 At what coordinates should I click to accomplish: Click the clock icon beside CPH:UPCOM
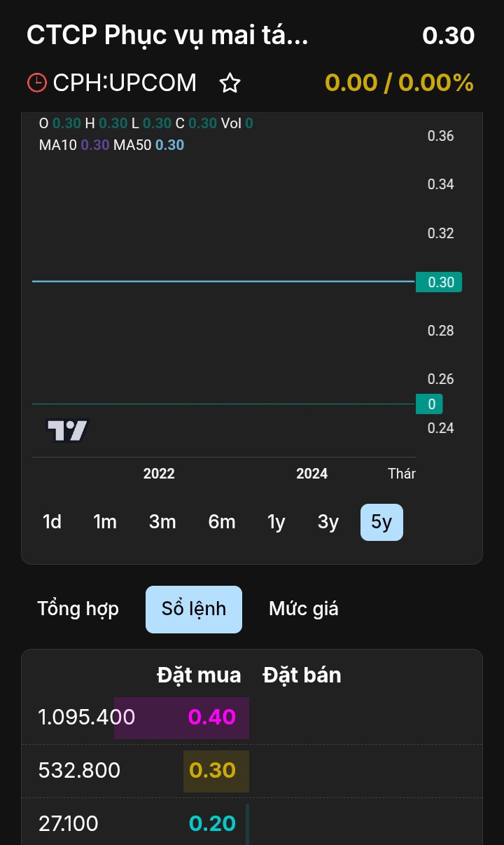click(36, 83)
